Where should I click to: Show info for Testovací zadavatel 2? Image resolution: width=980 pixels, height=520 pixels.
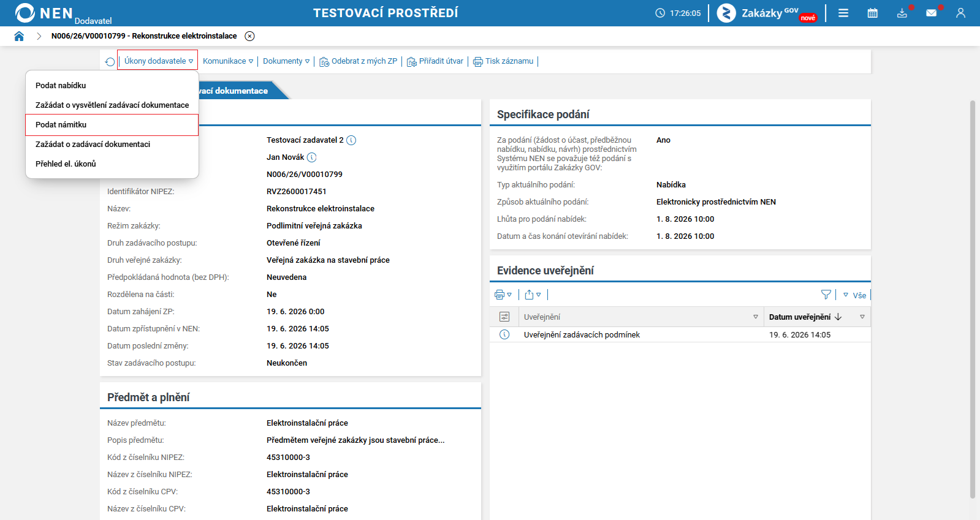coord(351,140)
